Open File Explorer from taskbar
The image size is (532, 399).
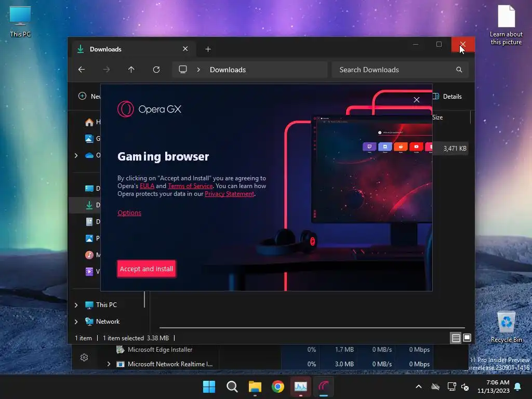click(x=255, y=387)
